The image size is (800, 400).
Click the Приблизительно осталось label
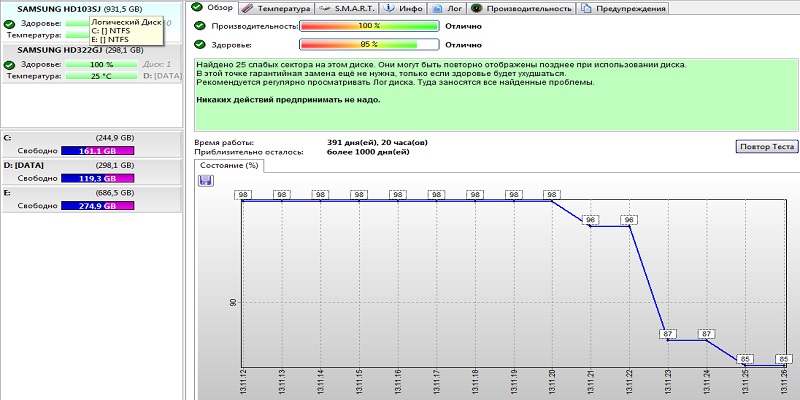(x=249, y=152)
